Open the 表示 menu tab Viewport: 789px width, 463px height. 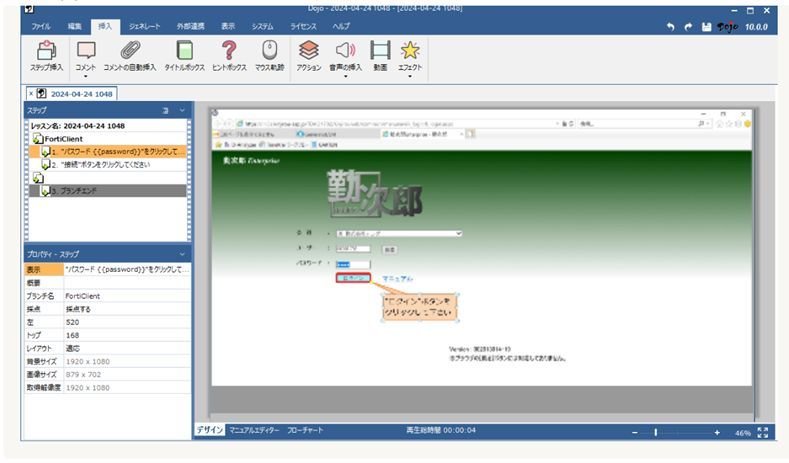[228, 26]
